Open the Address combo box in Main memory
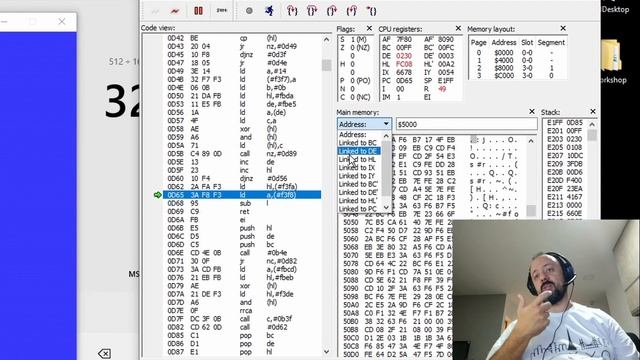 (x=364, y=124)
